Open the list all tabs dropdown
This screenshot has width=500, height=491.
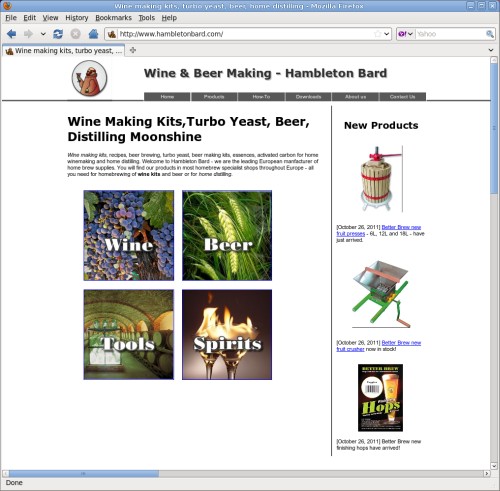coord(491,50)
